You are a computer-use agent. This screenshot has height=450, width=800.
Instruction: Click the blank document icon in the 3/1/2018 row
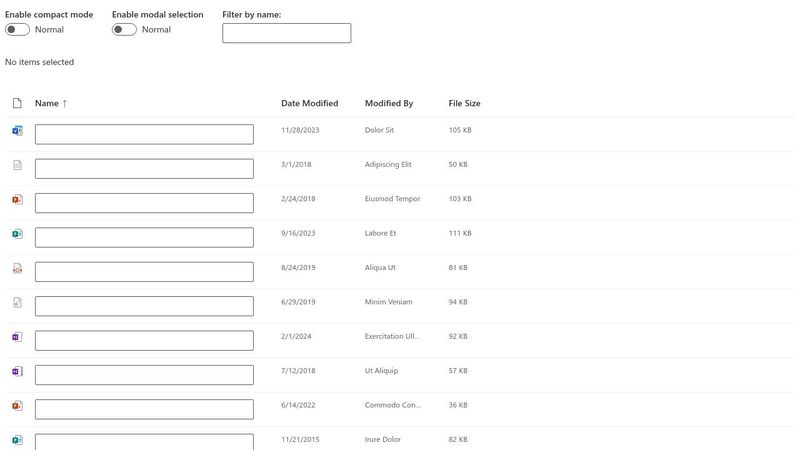[17, 165]
